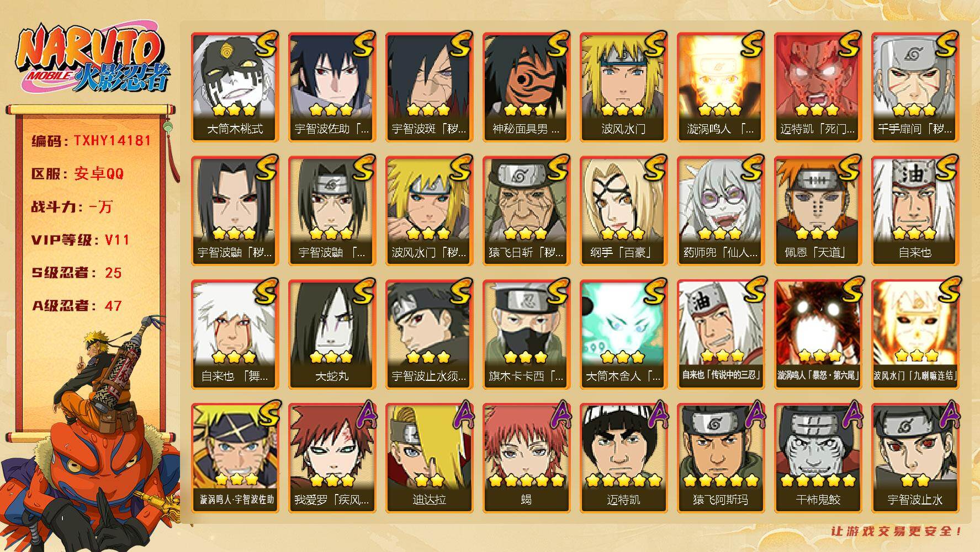Open the 迪达拉 A-rank card
This screenshot has width=980, height=552.
429,458
